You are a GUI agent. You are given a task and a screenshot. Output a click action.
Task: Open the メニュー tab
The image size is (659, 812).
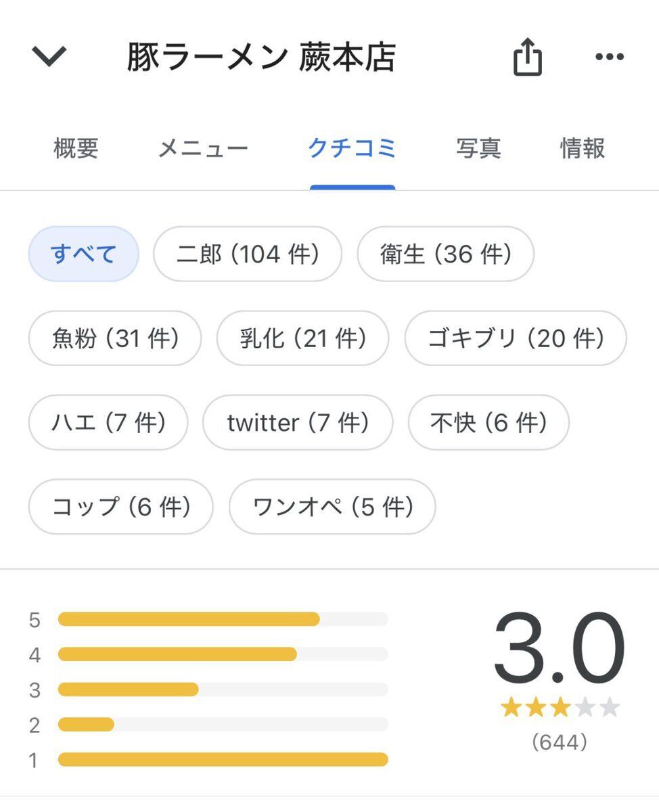[x=203, y=148]
